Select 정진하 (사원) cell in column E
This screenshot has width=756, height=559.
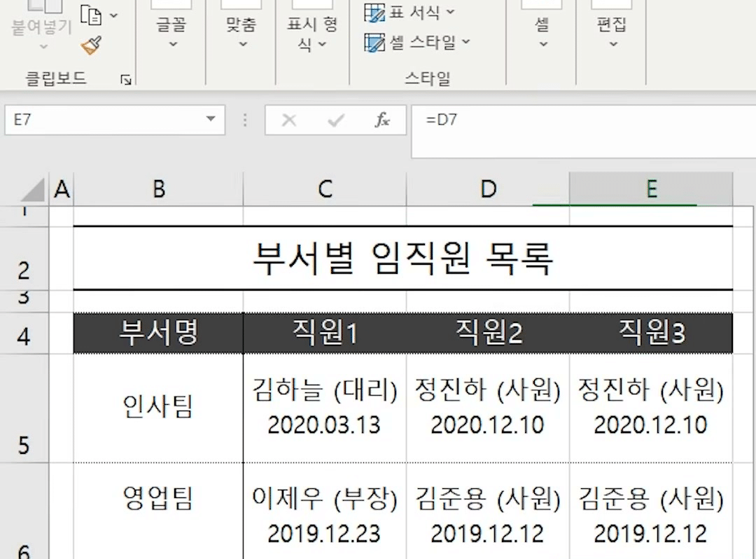(x=651, y=408)
